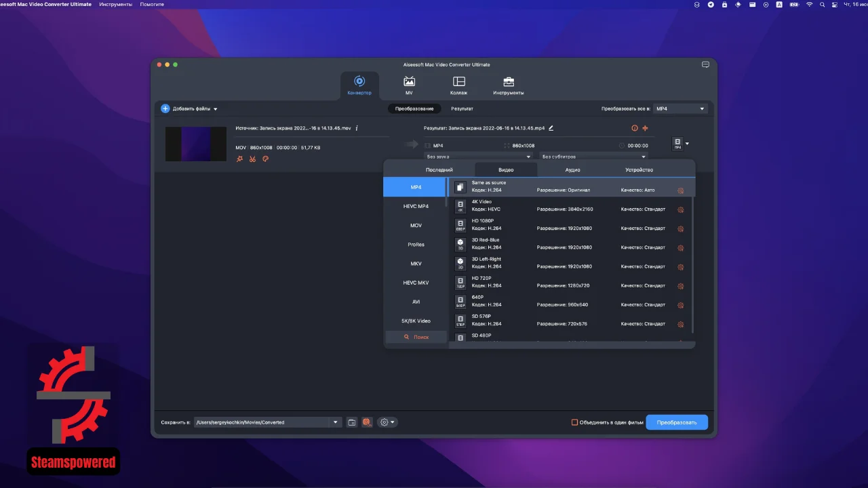This screenshot has height=488, width=868.
Task: Open the effects wand icon under source
Action: click(x=239, y=159)
